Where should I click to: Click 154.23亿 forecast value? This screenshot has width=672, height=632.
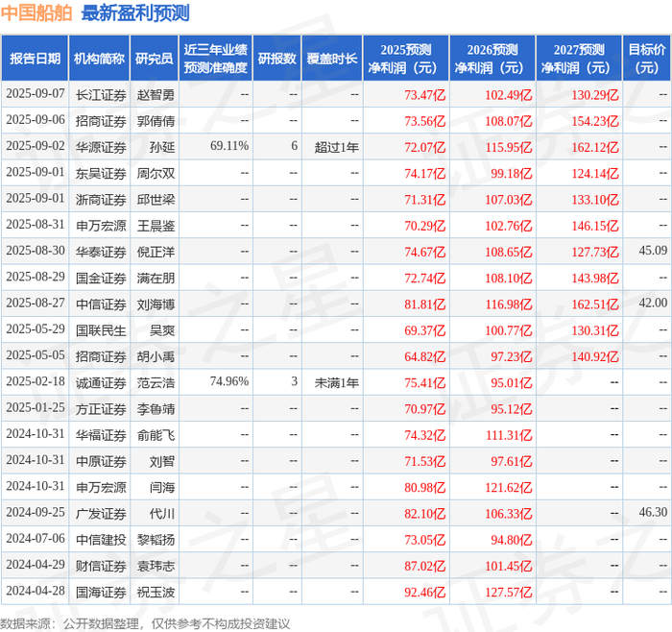595,121
